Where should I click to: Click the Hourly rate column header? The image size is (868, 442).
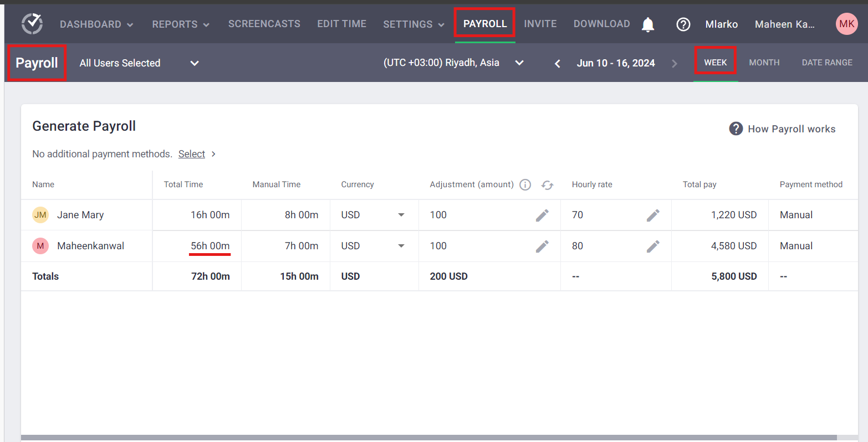[x=592, y=184]
